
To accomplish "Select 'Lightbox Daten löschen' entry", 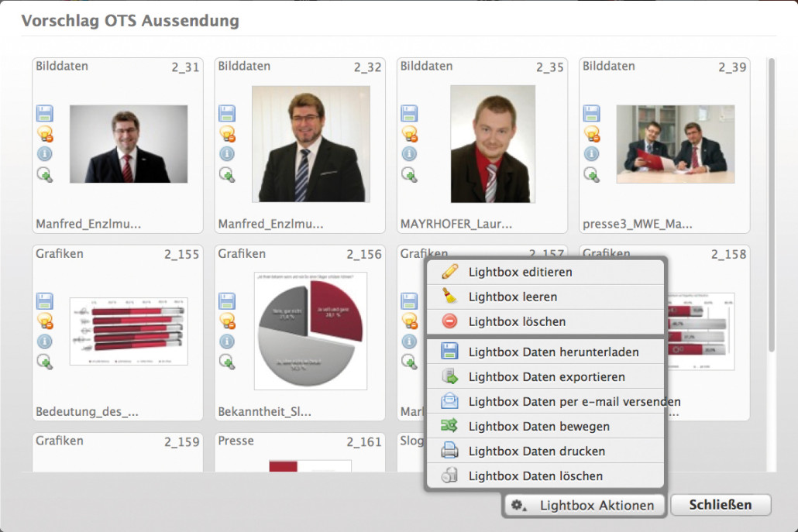I will pos(545,476).
